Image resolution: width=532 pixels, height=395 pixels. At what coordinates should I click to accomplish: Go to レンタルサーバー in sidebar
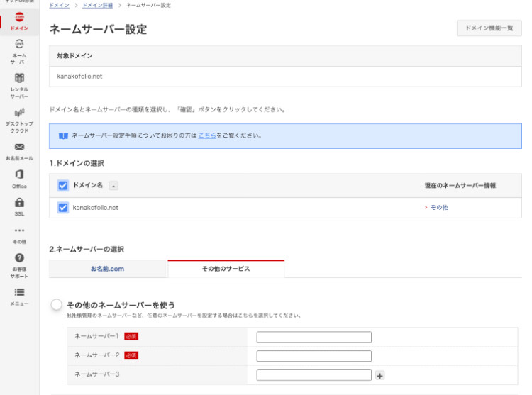19,84
